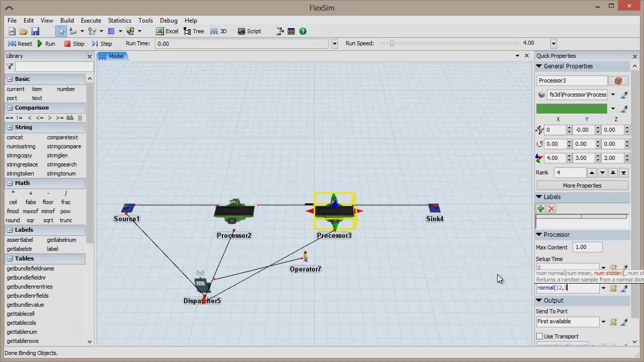Click the green Help question mark icon
The image size is (644, 362).
[303, 31]
